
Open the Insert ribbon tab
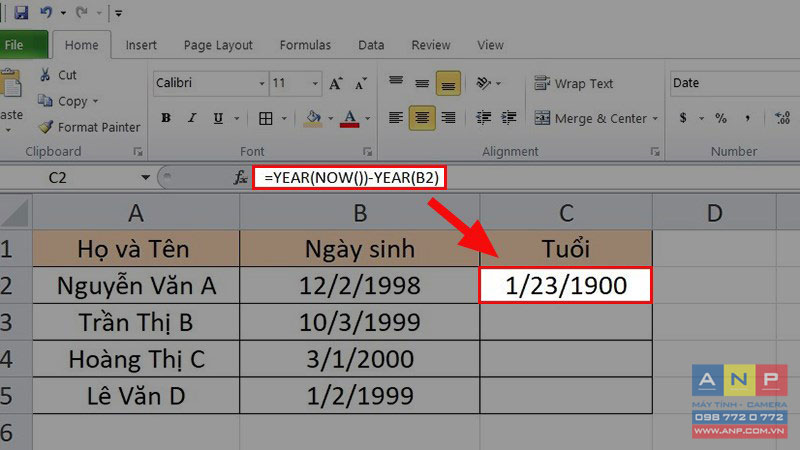pyautogui.click(x=141, y=45)
